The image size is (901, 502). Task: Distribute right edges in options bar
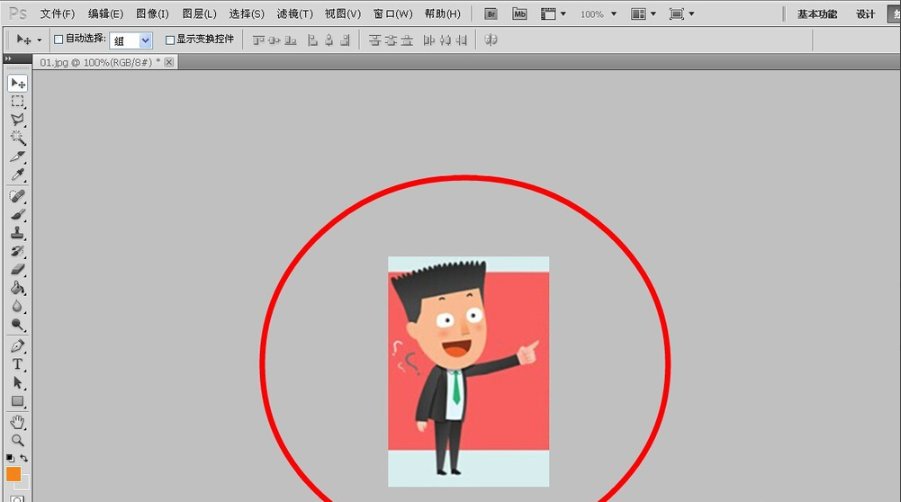click(x=461, y=40)
